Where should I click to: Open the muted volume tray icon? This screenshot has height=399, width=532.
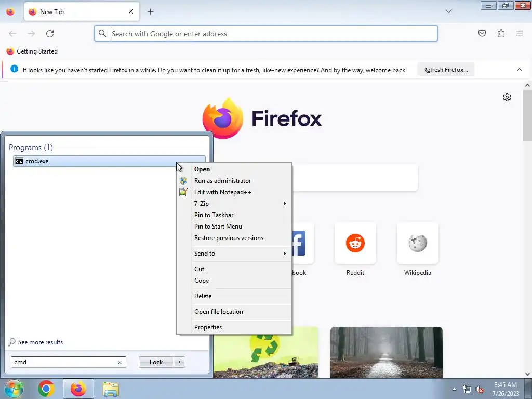pos(480,389)
